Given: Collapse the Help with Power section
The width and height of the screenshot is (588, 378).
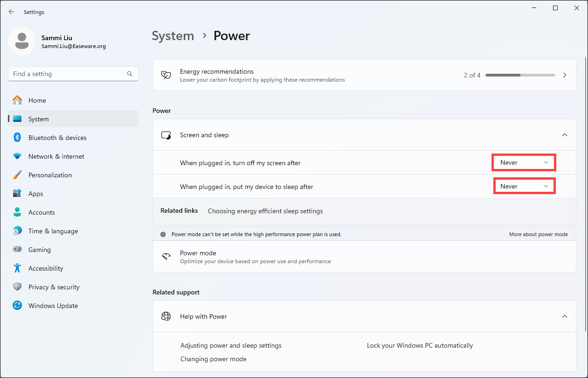Looking at the screenshot, I should pyautogui.click(x=564, y=316).
